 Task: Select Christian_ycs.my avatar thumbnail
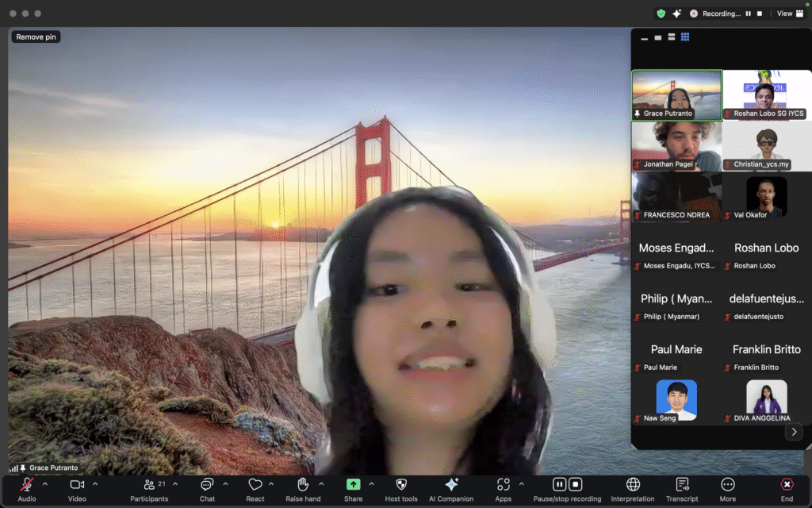point(767,146)
